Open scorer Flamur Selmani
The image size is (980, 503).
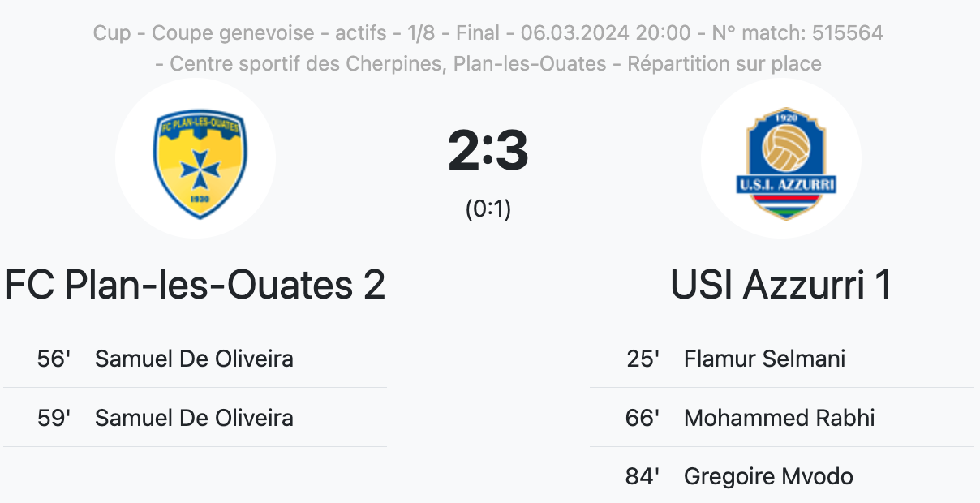tap(764, 359)
